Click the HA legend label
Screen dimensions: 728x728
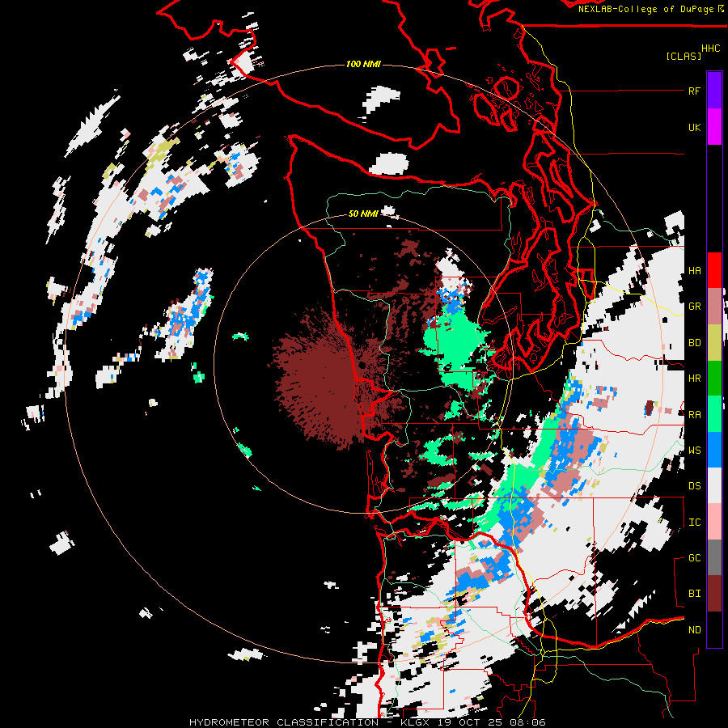coord(694,271)
